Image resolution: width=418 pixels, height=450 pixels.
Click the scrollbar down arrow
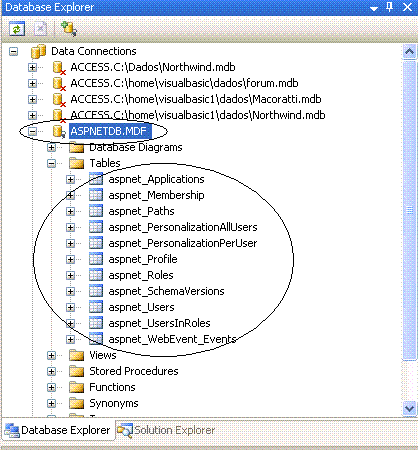tap(409, 408)
